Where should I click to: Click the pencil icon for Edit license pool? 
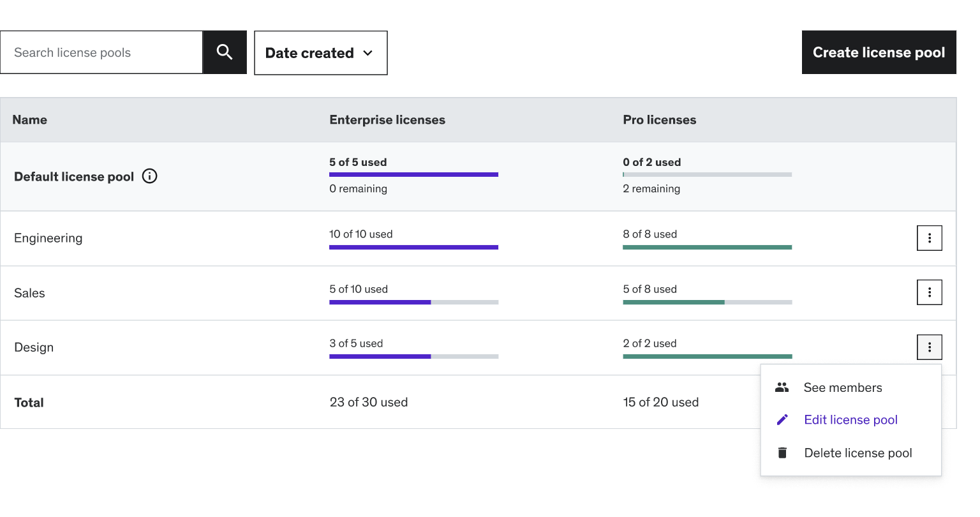coord(782,420)
